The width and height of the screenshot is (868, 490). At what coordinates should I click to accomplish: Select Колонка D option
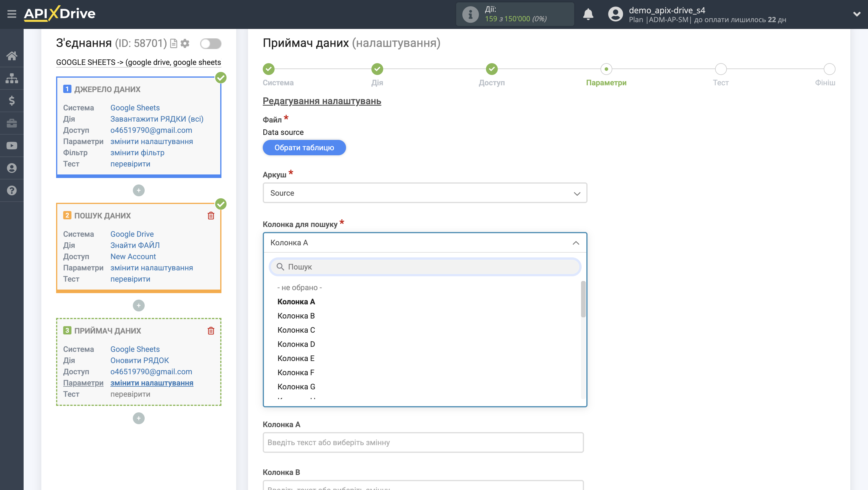point(296,344)
